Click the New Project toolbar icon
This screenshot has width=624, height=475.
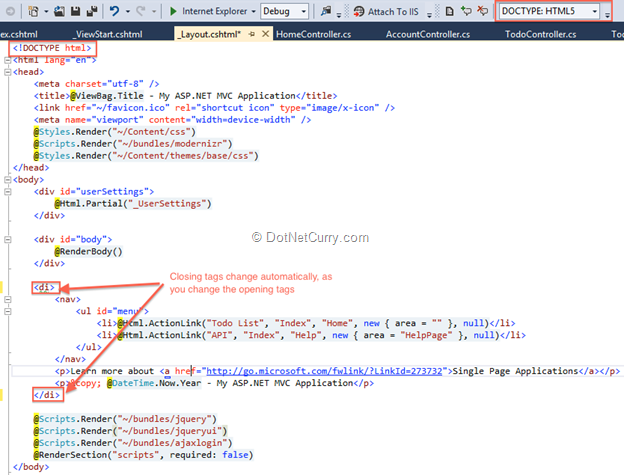click(x=33, y=11)
